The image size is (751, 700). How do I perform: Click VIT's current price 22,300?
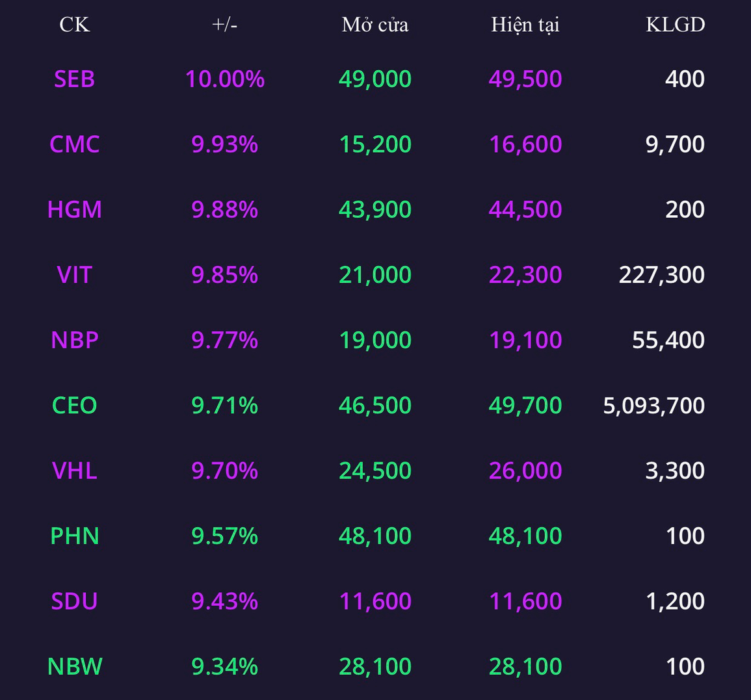tap(525, 276)
